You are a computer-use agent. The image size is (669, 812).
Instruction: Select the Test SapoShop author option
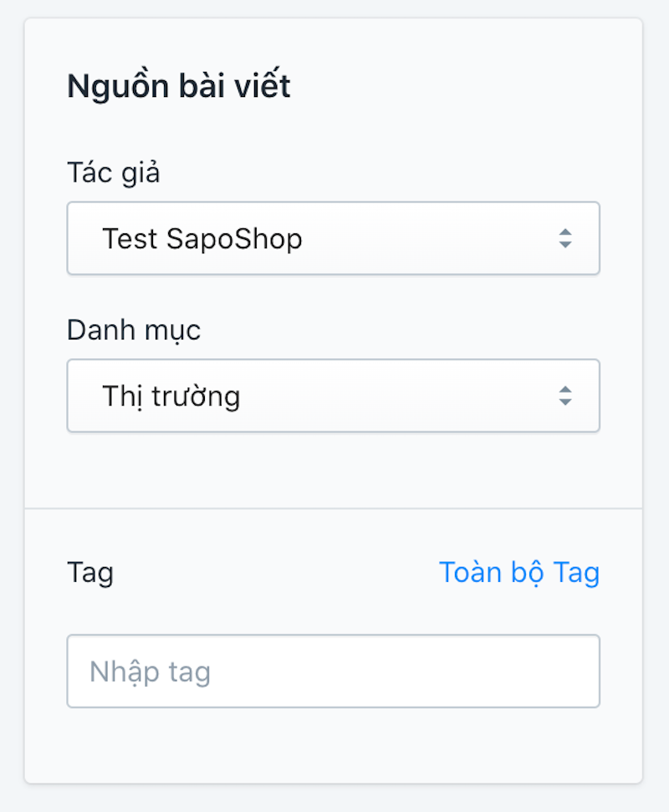click(202, 238)
